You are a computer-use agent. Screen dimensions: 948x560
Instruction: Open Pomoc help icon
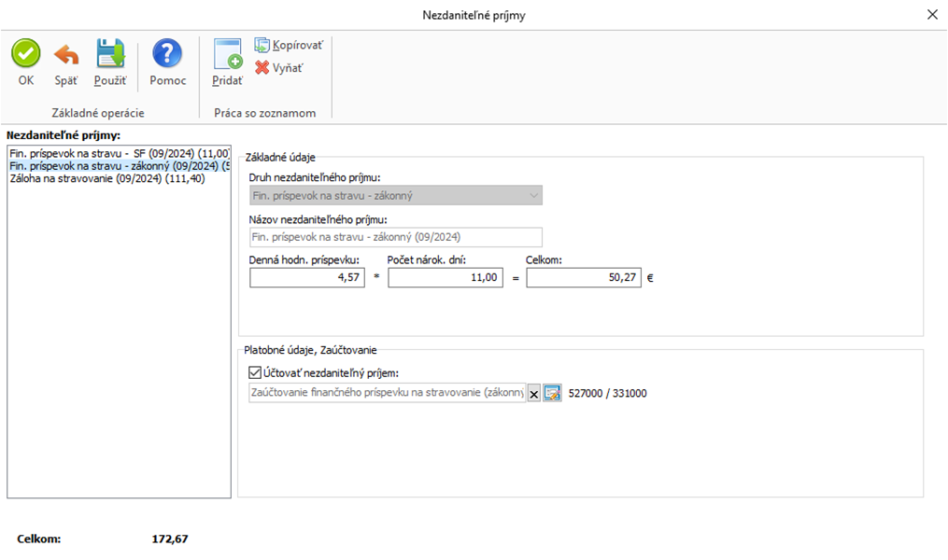click(167, 54)
